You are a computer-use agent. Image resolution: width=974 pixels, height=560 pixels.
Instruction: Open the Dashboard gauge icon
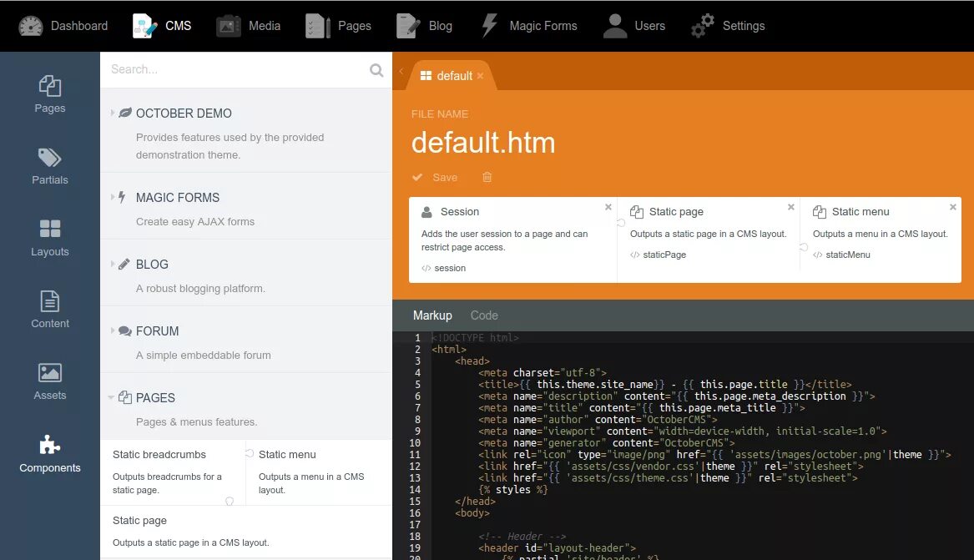pos(30,26)
